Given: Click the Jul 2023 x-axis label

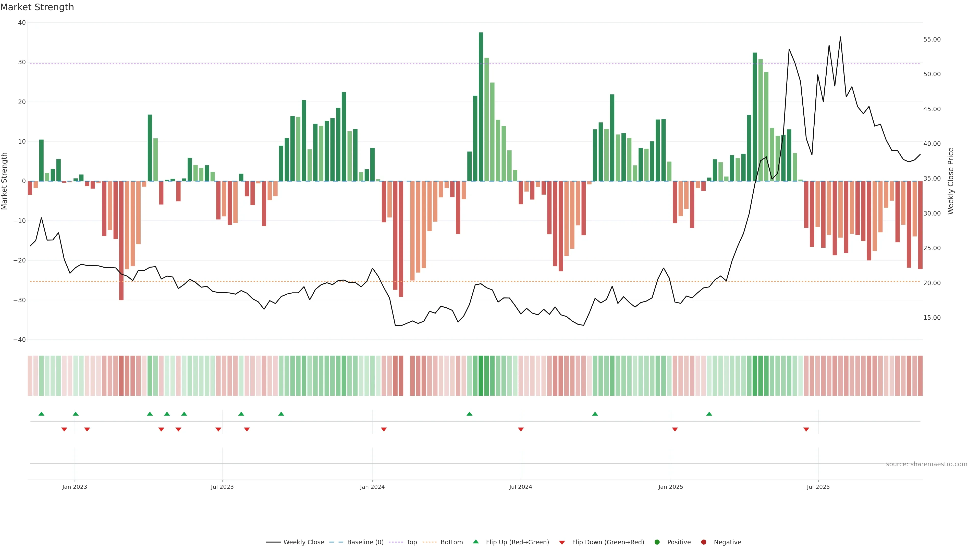Looking at the screenshot, I should 222,487.
